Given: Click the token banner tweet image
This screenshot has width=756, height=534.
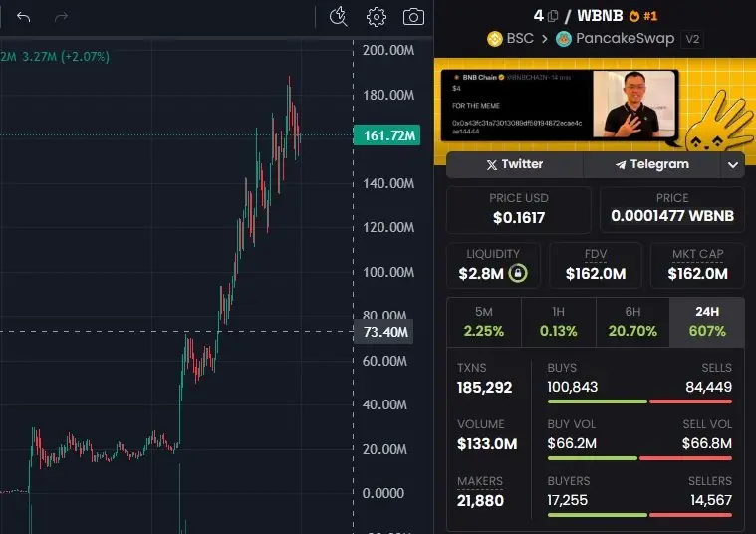Looking at the screenshot, I should click(560, 106).
